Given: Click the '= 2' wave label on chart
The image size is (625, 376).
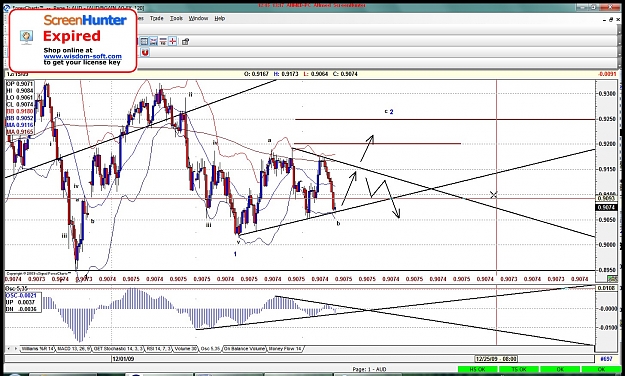Looking at the screenshot, I should tap(389, 112).
